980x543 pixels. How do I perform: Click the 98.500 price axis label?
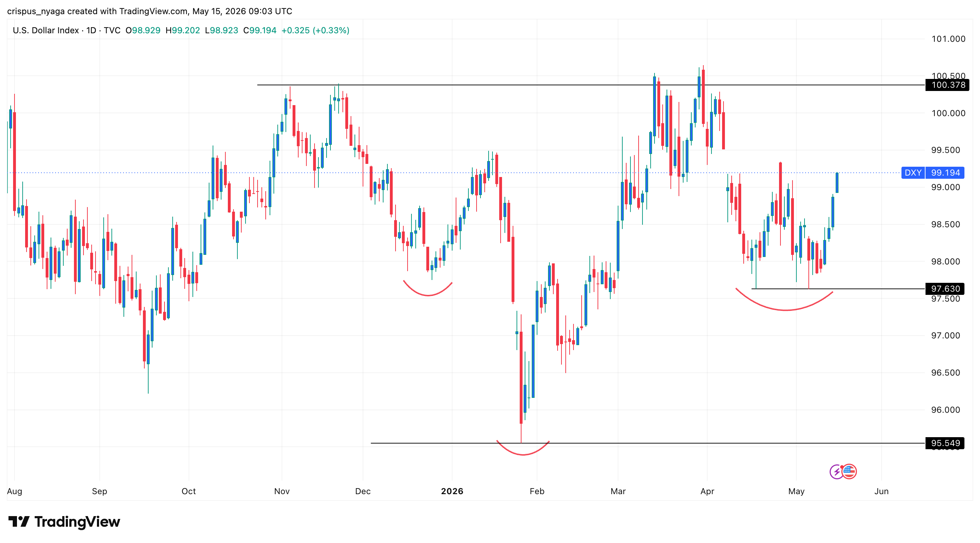click(945, 224)
